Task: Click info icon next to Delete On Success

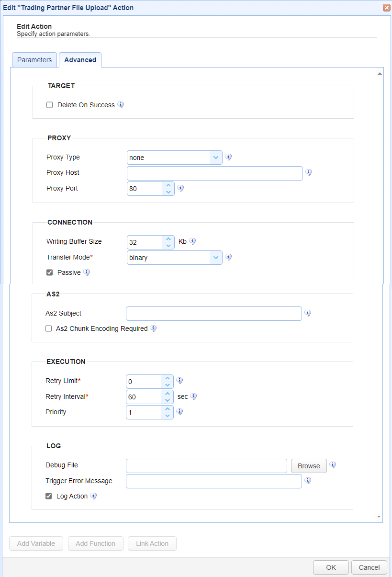Action: 121,105
